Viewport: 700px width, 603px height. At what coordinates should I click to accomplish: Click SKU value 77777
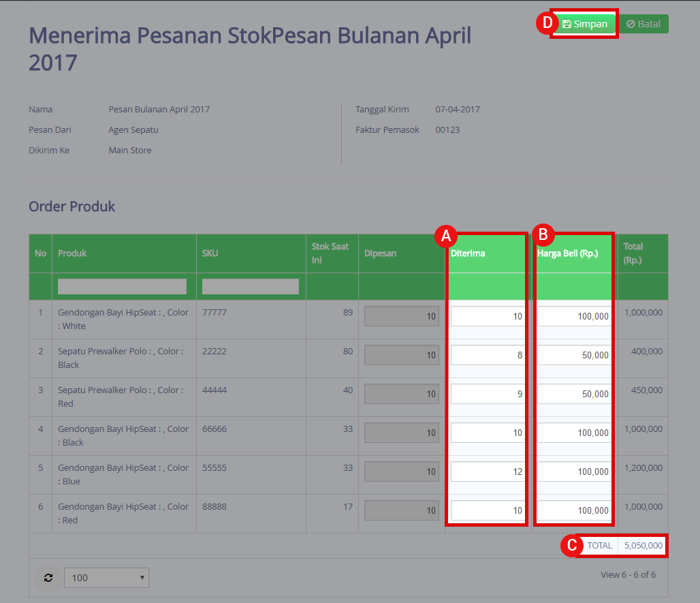coord(214,312)
